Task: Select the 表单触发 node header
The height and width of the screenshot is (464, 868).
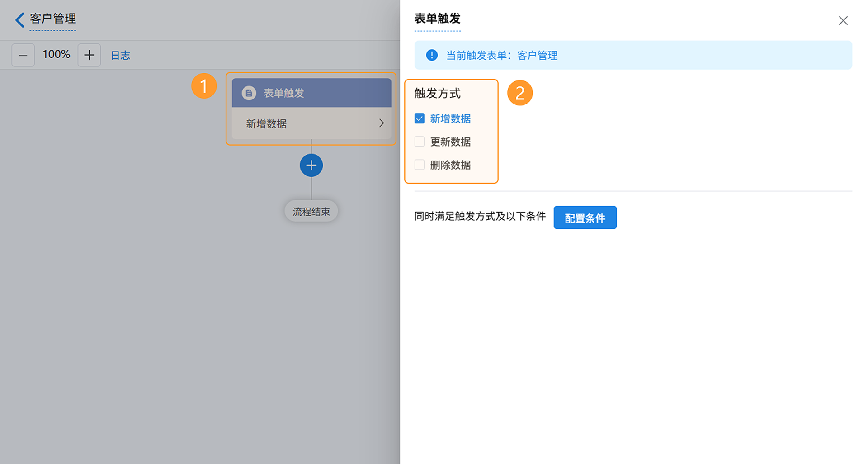Action: 311,93
